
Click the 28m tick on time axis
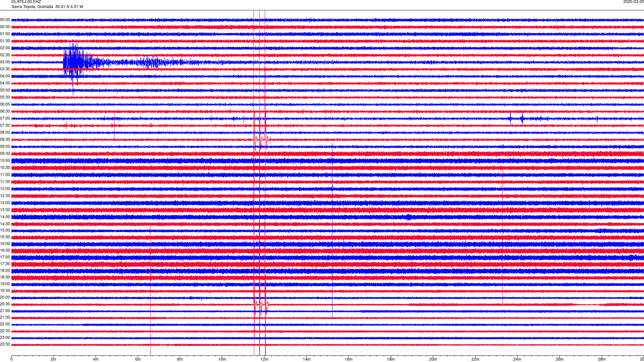(602, 359)
